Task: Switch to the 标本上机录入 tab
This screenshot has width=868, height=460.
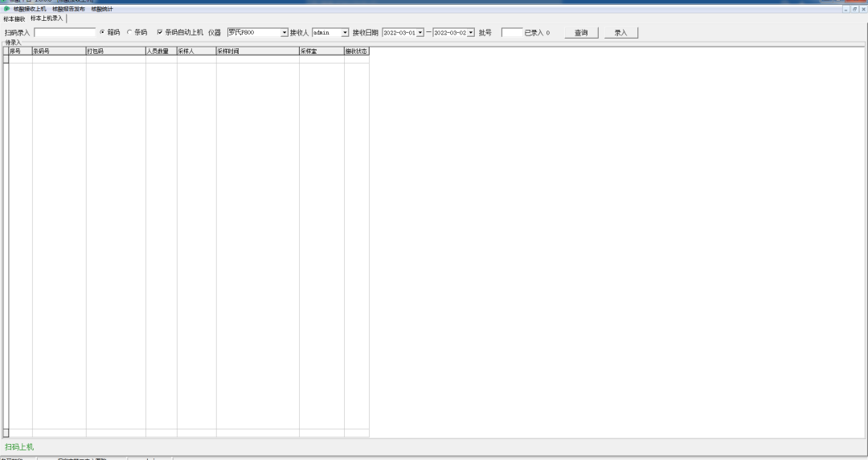Action: point(47,18)
